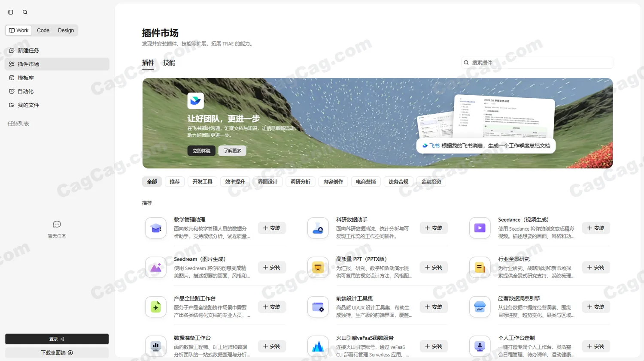The width and height of the screenshot is (644, 361).
Task: Switch to the Design mode tab
Action: pyautogui.click(x=66, y=30)
